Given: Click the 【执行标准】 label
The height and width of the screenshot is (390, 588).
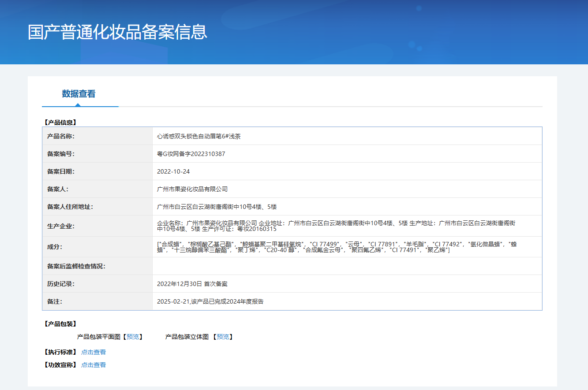Looking at the screenshot, I should pos(60,352).
